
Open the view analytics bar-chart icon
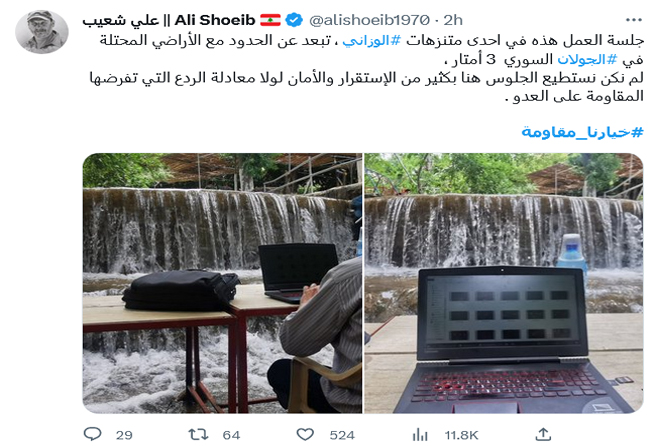point(420,434)
